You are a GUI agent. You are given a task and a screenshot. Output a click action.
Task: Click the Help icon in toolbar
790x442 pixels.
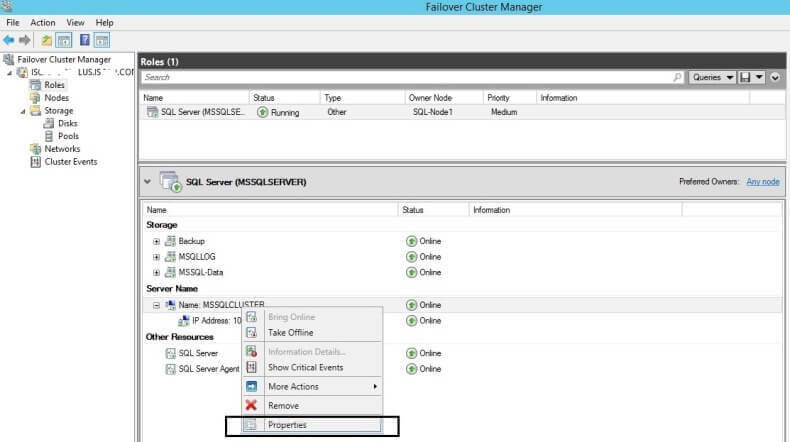pos(84,40)
